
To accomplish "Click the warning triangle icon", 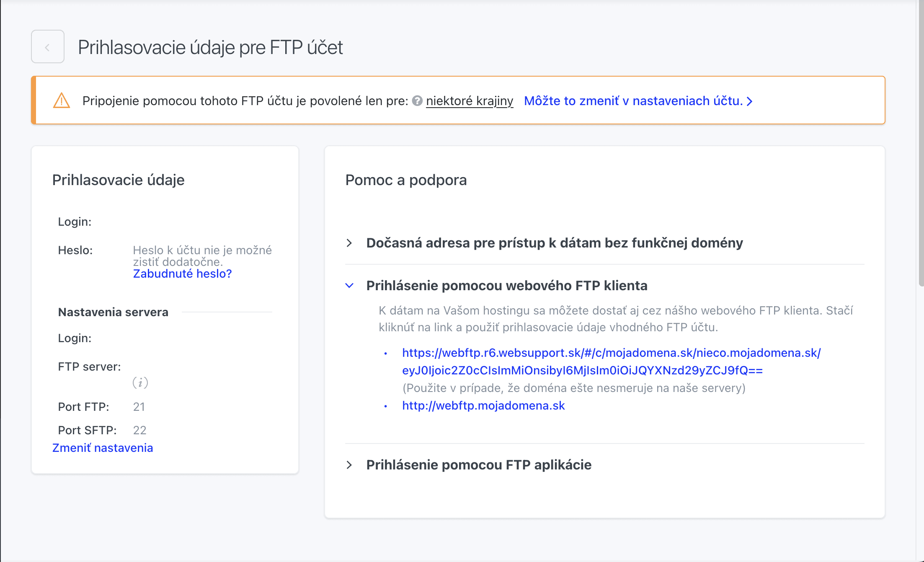I will click(x=61, y=101).
